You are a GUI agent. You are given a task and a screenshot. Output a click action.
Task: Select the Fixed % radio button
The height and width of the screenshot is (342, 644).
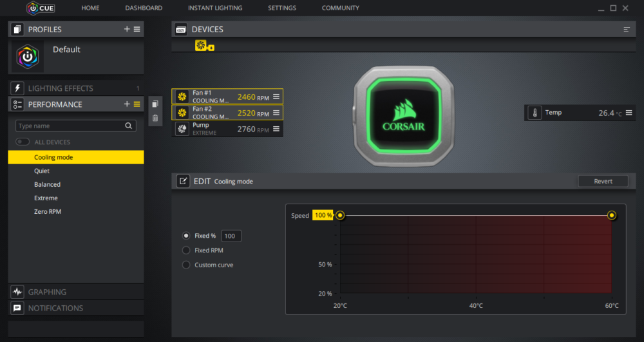coord(186,236)
